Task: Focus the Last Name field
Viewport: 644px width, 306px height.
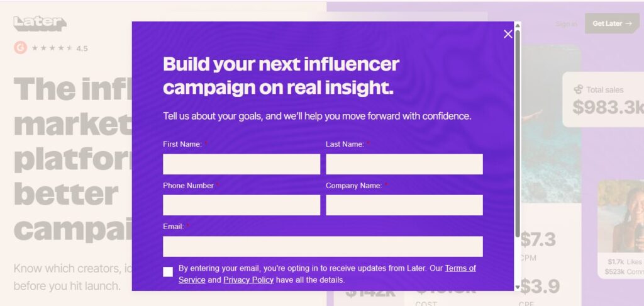Action: click(x=404, y=164)
